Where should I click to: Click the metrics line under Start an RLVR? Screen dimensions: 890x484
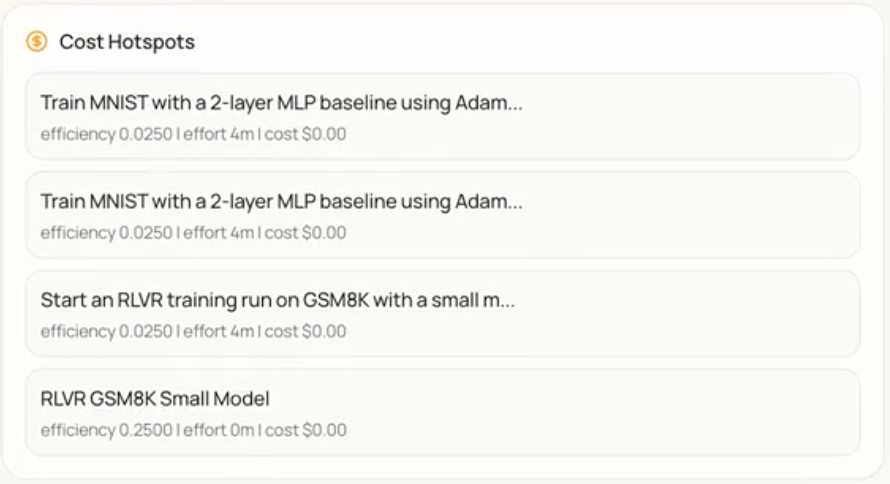(193, 331)
